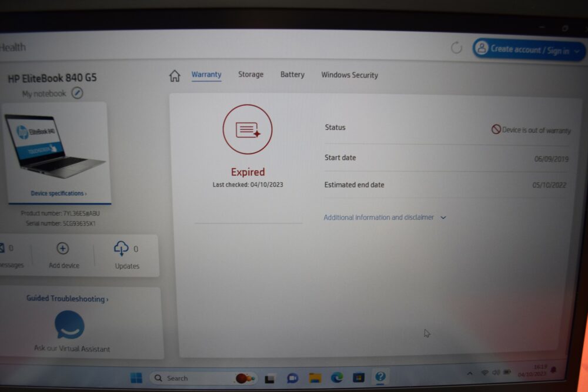This screenshot has width=588, height=392.
Task: Open the Messages icon at the left edge
Action: (2, 247)
